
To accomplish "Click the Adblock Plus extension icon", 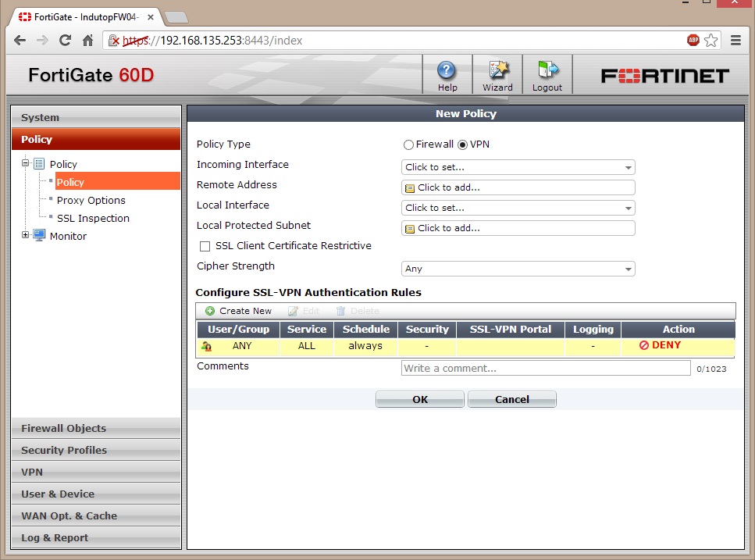I will point(693,41).
